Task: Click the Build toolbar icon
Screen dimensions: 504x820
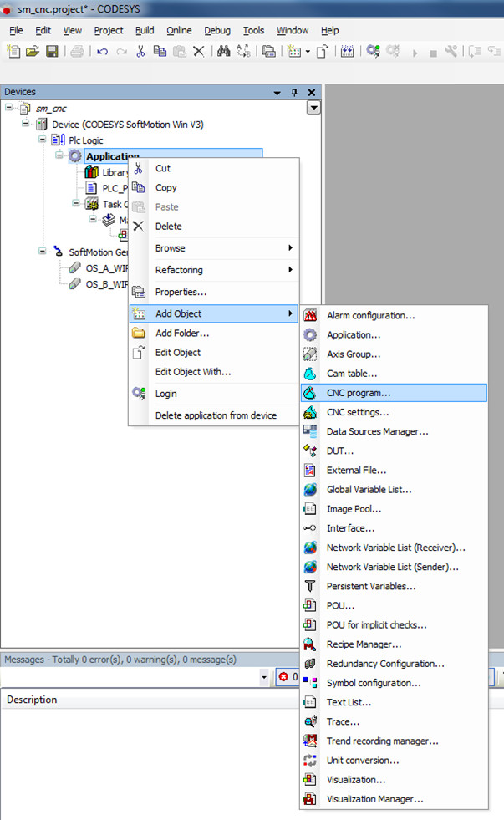Action: [347, 51]
